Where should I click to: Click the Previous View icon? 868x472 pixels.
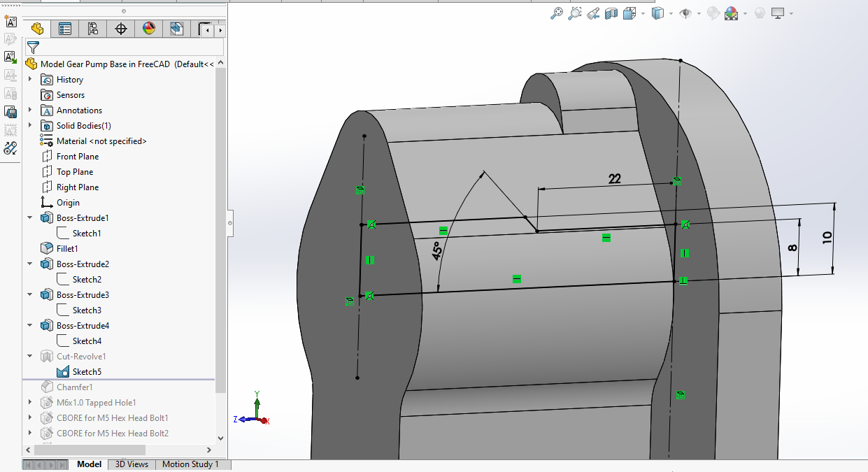coord(593,13)
